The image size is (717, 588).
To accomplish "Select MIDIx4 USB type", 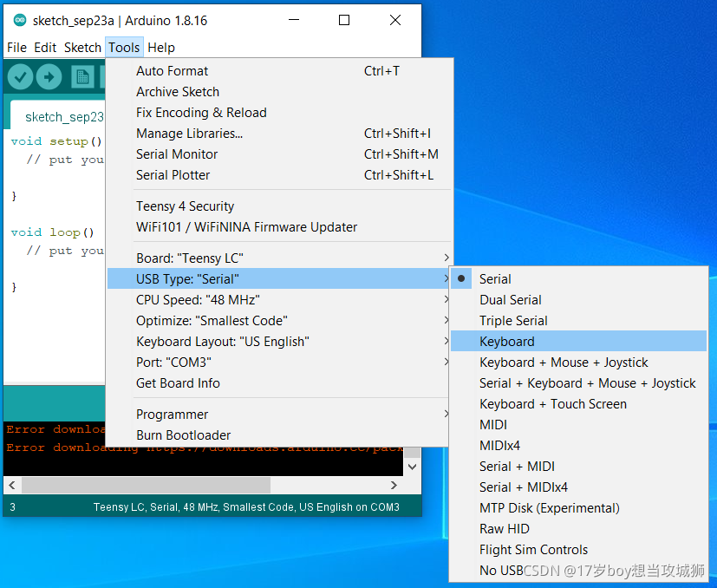I will click(578, 445).
